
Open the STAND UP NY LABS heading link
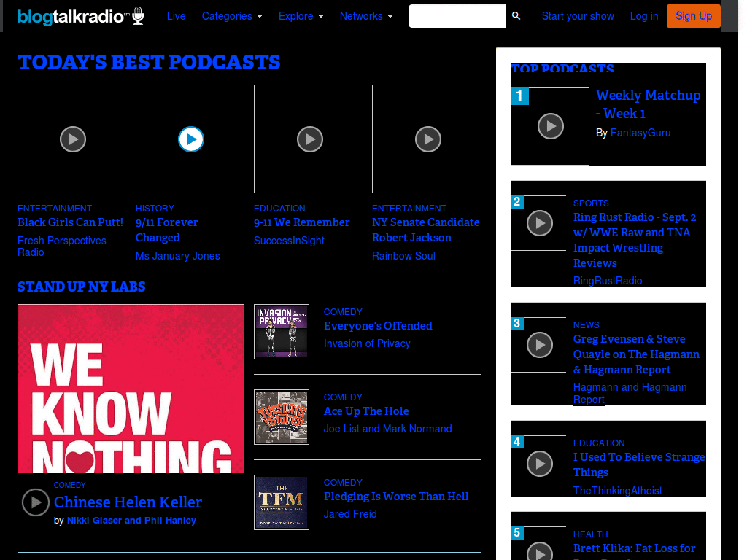[82, 287]
